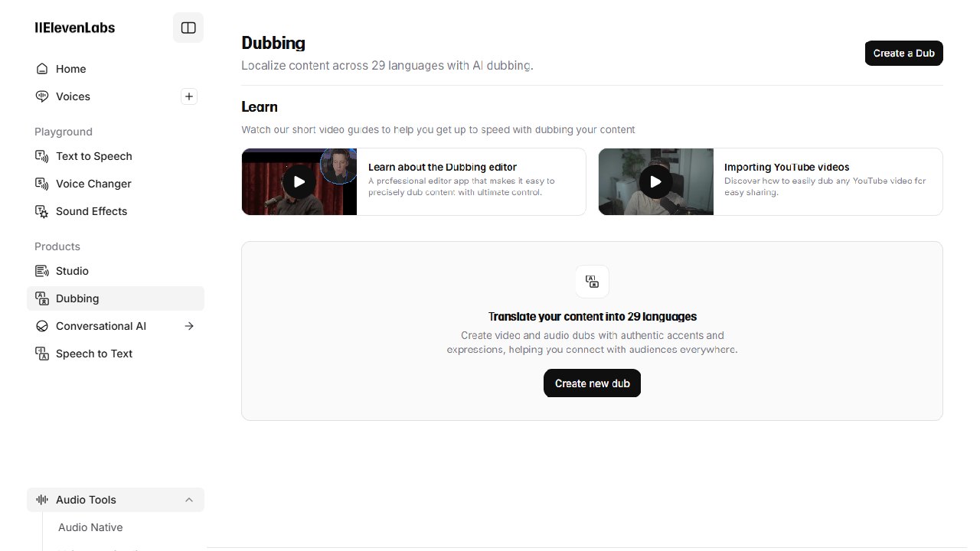Click the Speech to Text icon
Viewport: 980px width, 551px height.
point(42,354)
